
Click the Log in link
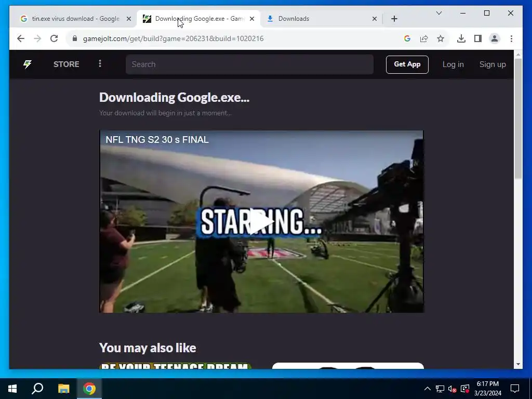point(453,64)
